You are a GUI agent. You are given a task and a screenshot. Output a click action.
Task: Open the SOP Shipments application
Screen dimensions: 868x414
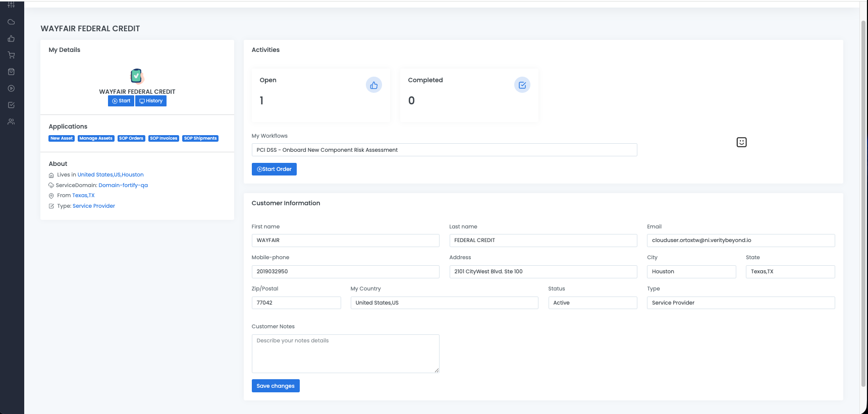(x=200, y=138)
